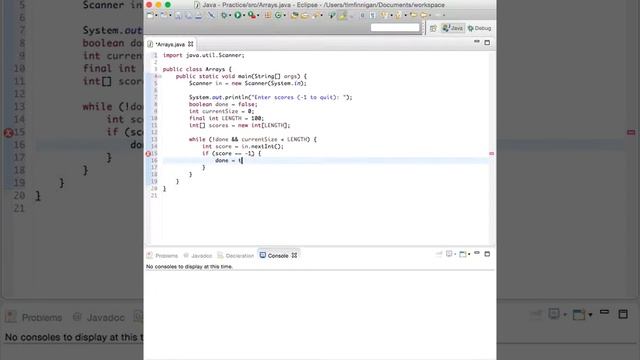Click the New Java Class icon

pyautogui.click(x=278, y=15)
